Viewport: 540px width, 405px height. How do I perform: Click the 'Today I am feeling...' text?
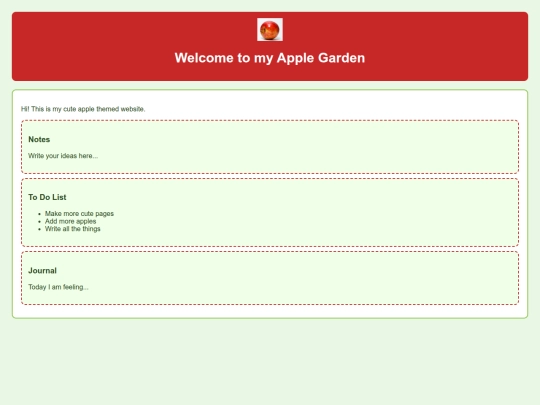pyautogui.click(x=58, y=287)
